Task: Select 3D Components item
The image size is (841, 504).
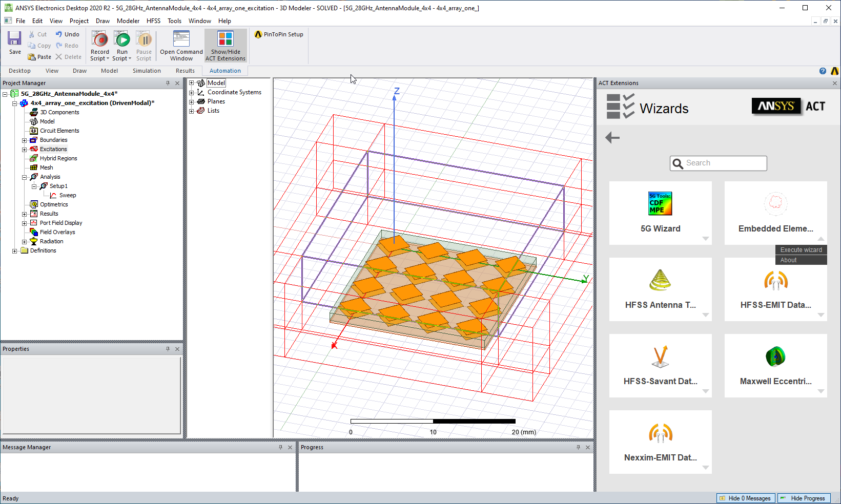Action: [x=59, y=112]
